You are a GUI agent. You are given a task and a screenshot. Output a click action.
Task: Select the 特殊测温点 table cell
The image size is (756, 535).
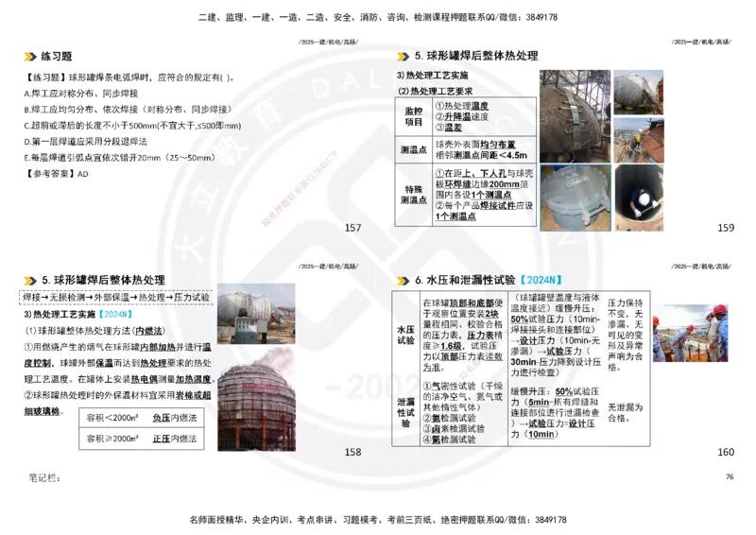(414, 195)
